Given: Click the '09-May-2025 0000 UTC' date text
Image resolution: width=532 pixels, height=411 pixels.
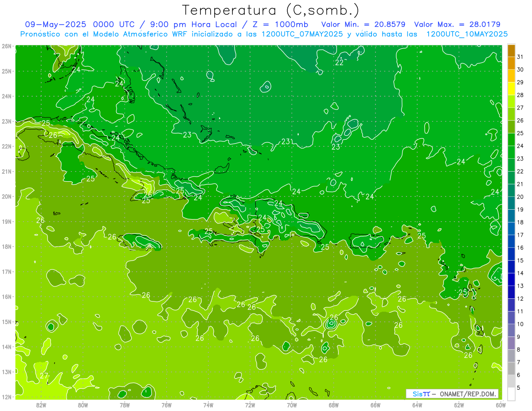Looking at the screenshot, I should click(80, 24).
